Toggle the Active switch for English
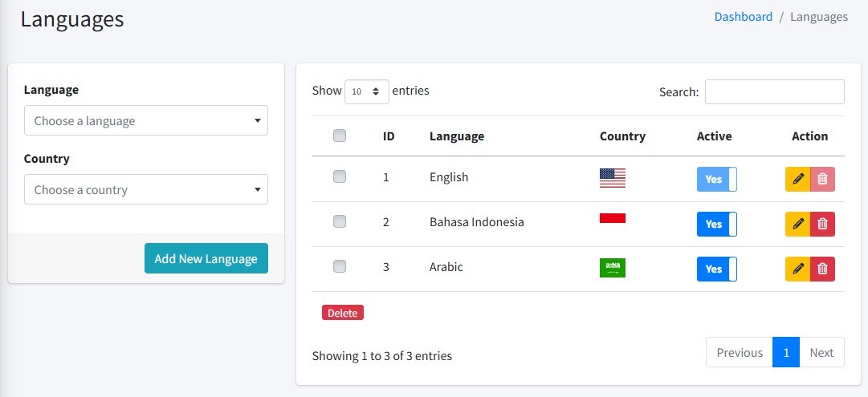The width and height of the screenshot is (868, 397). coord(717,179)
